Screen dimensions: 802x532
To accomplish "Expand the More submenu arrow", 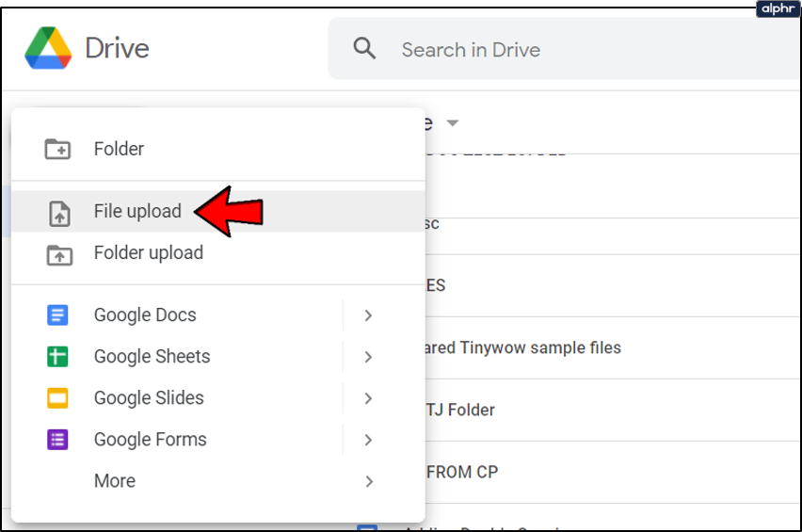I will [368, 481].
